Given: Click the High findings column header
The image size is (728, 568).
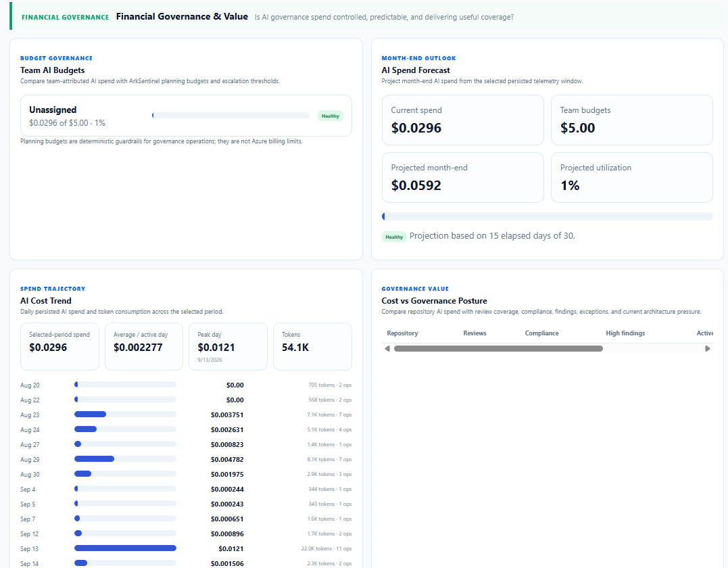Looking at the screenshot, I should tap(625, 333).
